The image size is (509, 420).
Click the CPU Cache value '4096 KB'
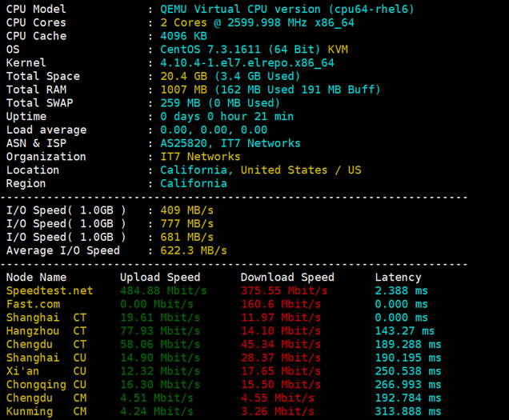pyautogui.click(x=184, y=36)
